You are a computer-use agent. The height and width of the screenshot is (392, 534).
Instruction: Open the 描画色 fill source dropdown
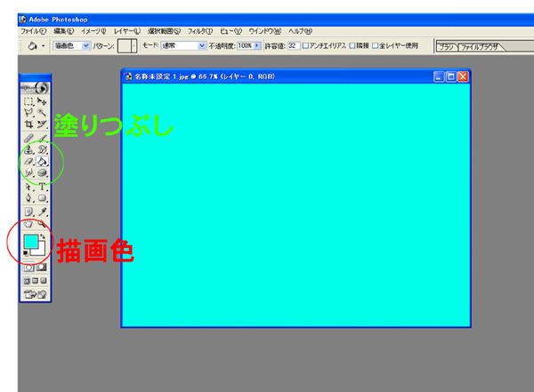(86, 45)
